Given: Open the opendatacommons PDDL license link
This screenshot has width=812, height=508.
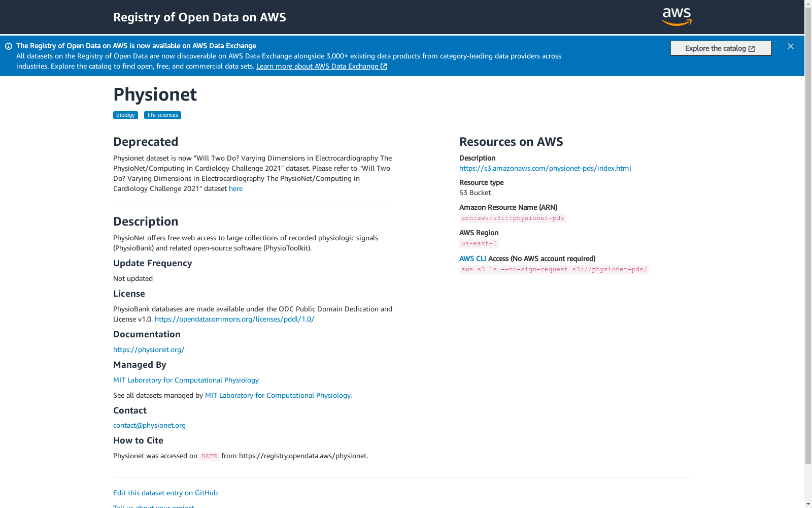Looking at the screenshot, I should click(234, 319).
